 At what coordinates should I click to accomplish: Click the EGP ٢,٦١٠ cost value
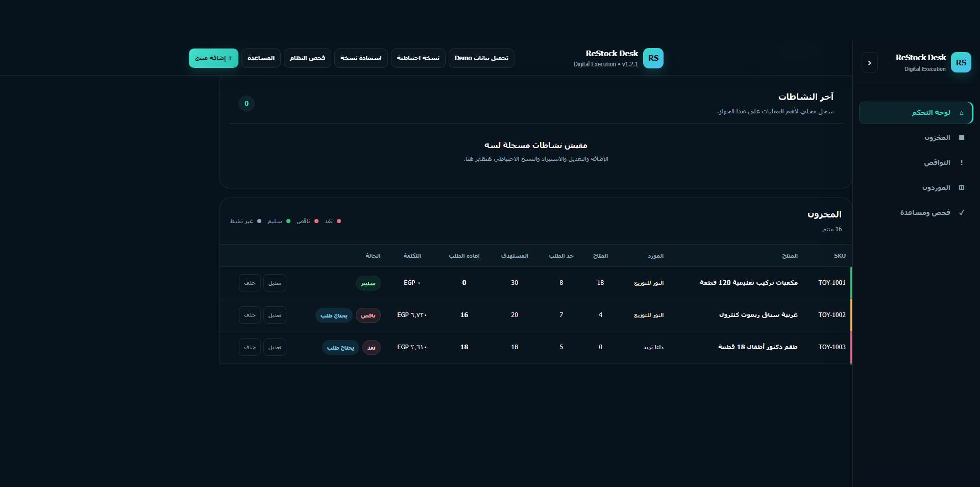coord(412,347)
